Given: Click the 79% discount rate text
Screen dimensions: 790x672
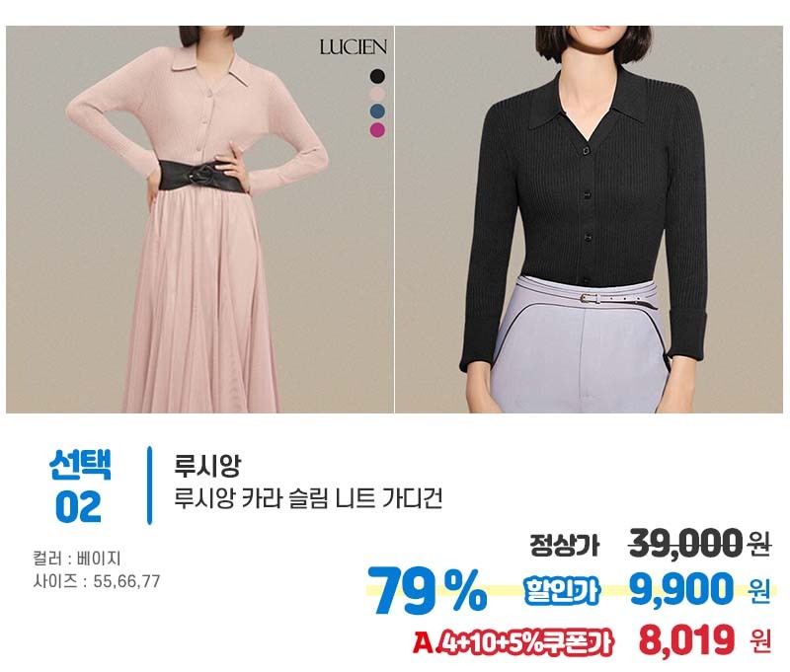Looking at the screenshot, I should pyautogui.click(x=428, y=591).
